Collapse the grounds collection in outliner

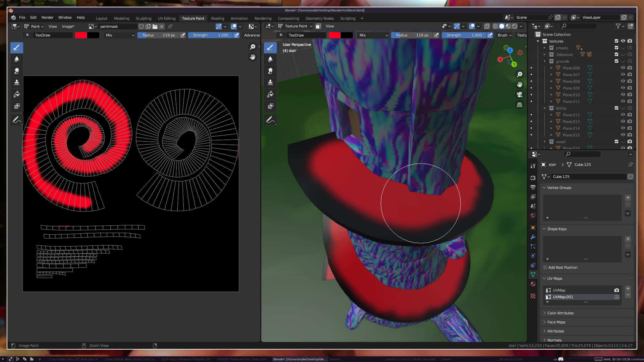(544, 61)
